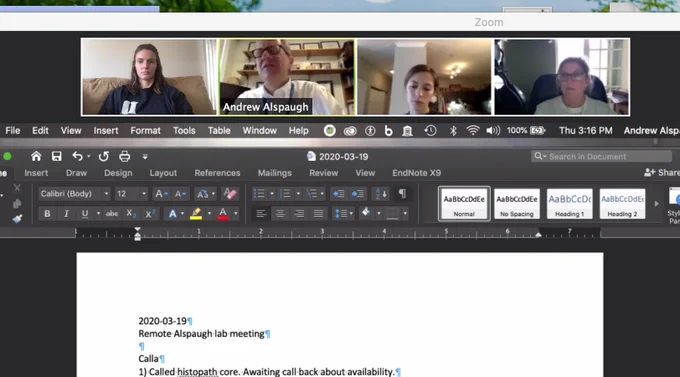The height and width of the screenshot is (377, 680).
Task: Apply red font color
Action: [x=223, y=213]
